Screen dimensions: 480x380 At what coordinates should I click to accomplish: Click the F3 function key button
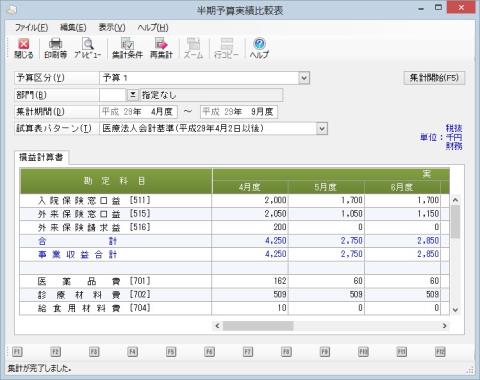(x=94, y=352)
